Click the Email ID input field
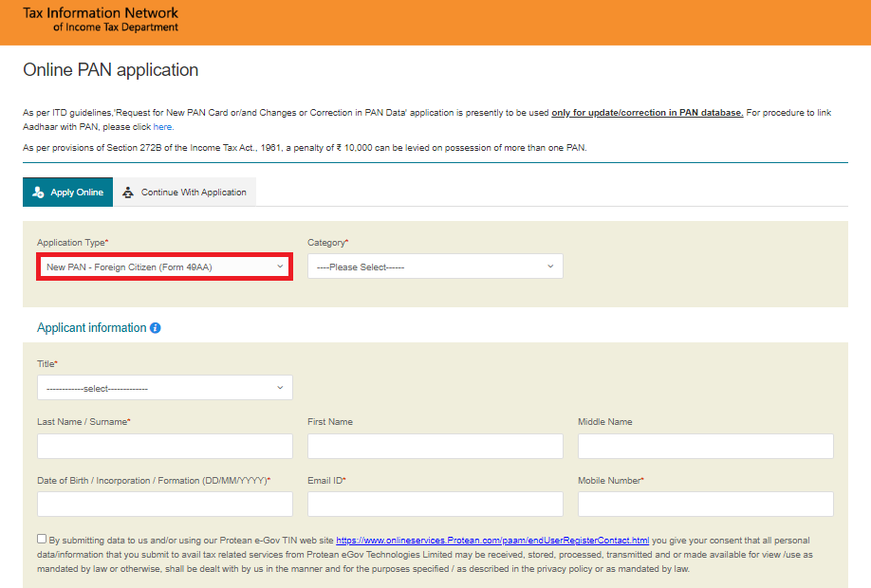The image size is (871, 588). click(x=435, y=505)
